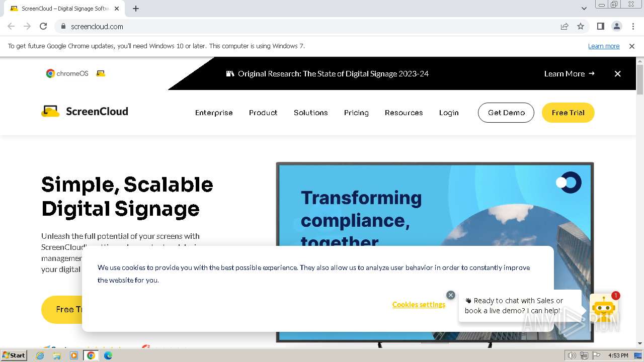Click the Get Demo button
This screenshot has width=644, height=362.
pos(506,113)
